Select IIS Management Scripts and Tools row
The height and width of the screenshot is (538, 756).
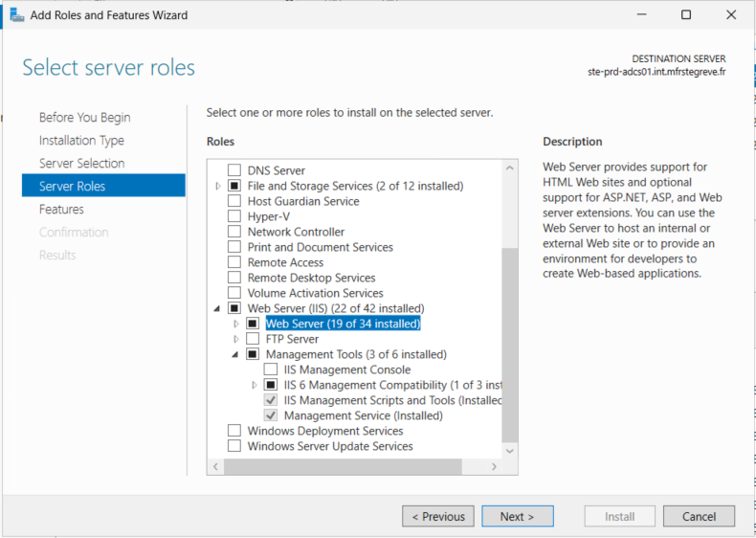point(392,400)
